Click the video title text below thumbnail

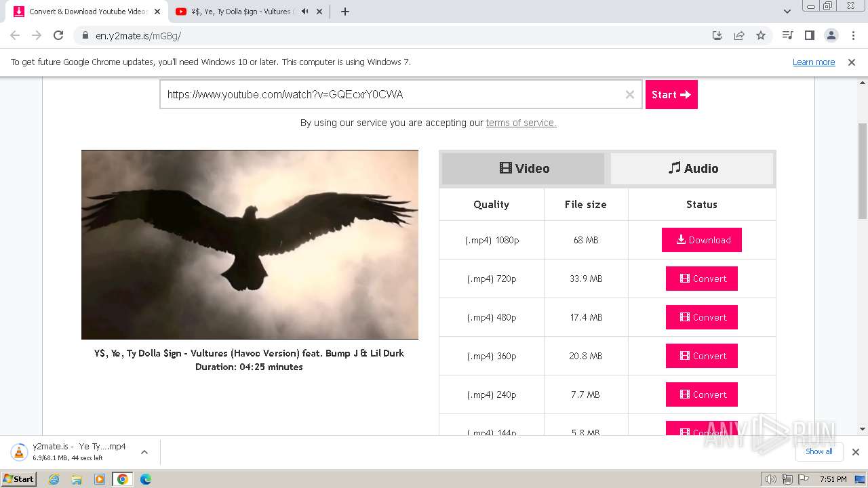pyautogui.click(x=249, y=353)
